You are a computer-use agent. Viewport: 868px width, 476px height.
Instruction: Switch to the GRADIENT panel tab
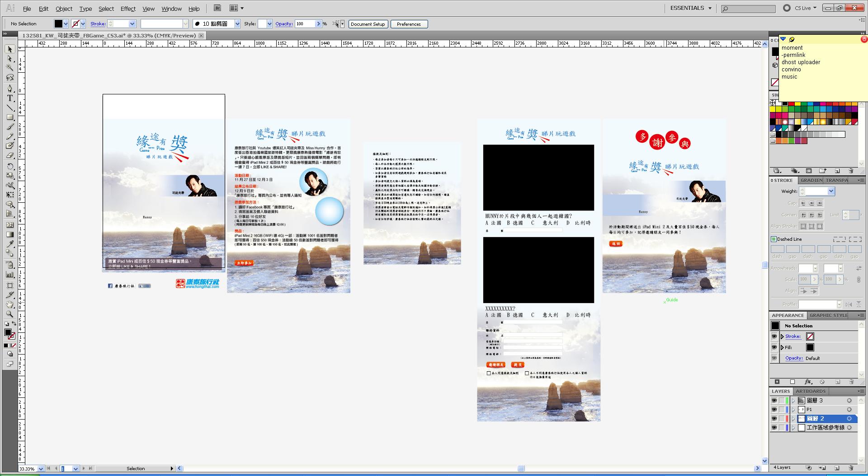tap(811, 180)
